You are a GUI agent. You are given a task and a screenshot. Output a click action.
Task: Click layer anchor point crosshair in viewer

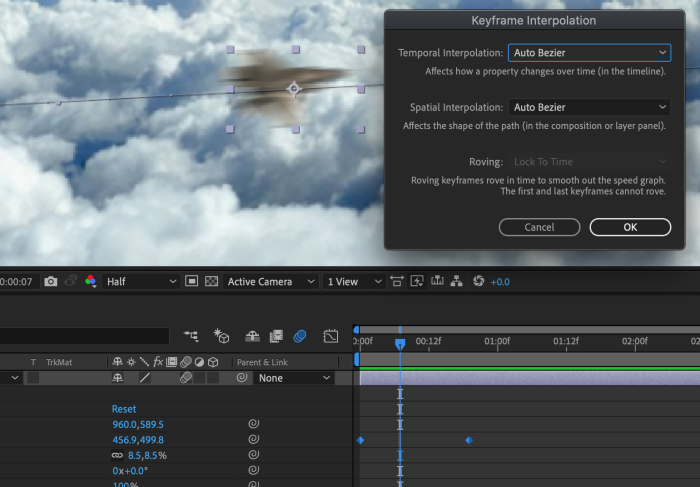[294, 88]
